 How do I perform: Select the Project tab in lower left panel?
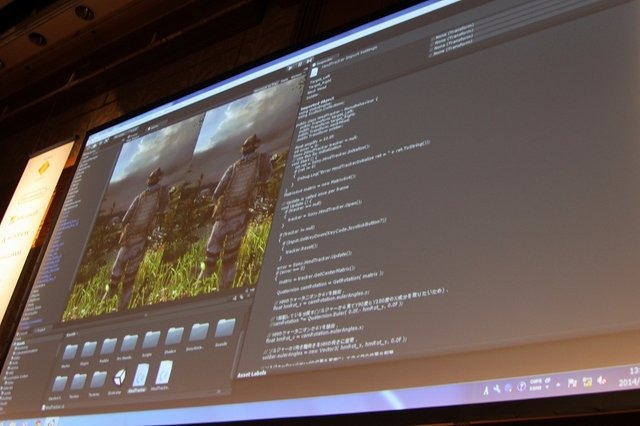pos(40,330)
